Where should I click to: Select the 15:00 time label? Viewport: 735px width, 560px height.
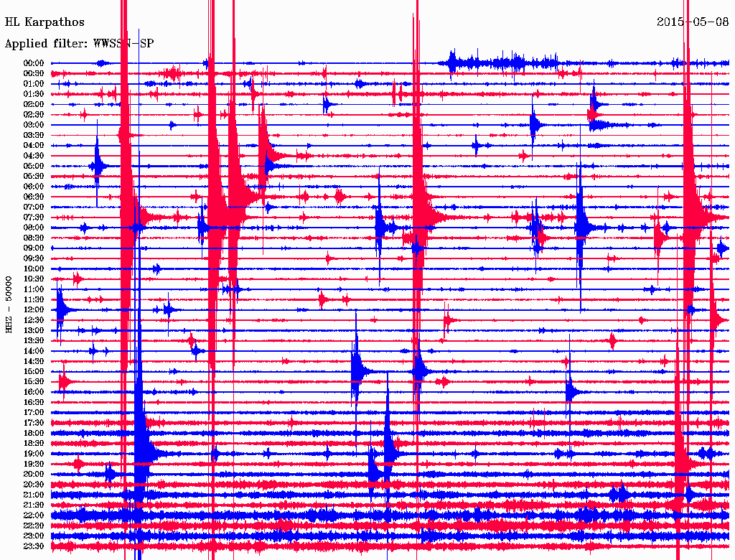34,371
